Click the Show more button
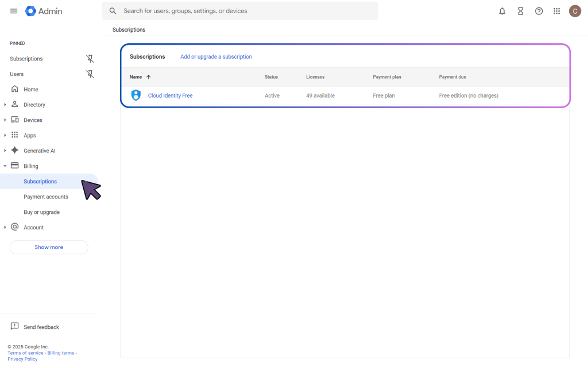The height and width of the screenshot is (368, 588). pyautogui.click(x=49, y=247)
